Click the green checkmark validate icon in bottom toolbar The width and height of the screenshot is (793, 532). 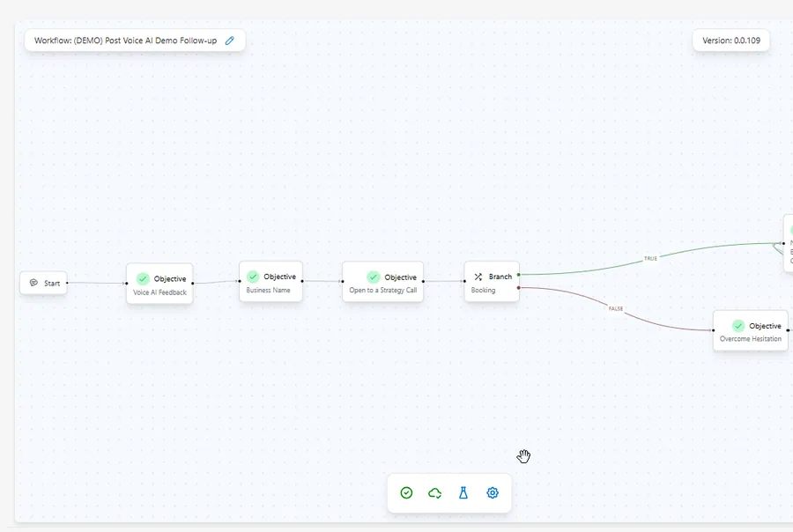click(x=406, y=492)
